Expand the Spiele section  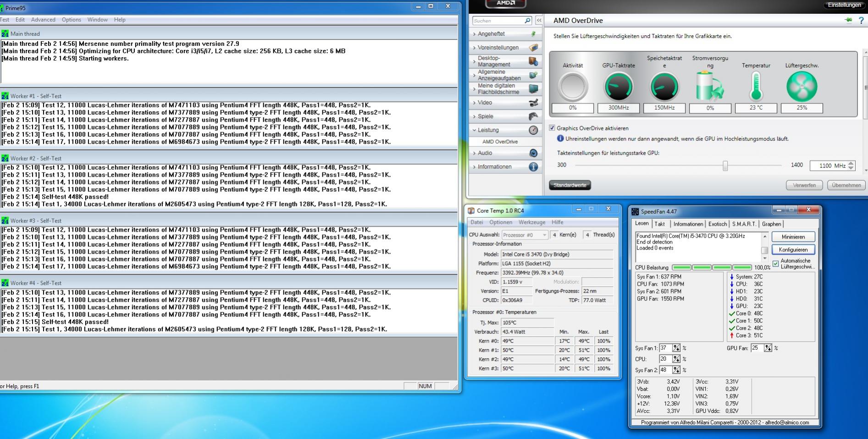475,116
